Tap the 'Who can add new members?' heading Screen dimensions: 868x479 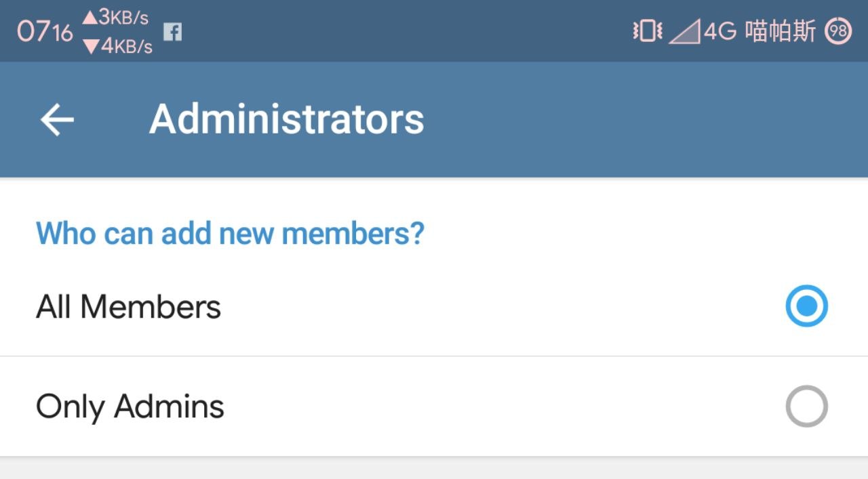(230, 233)
